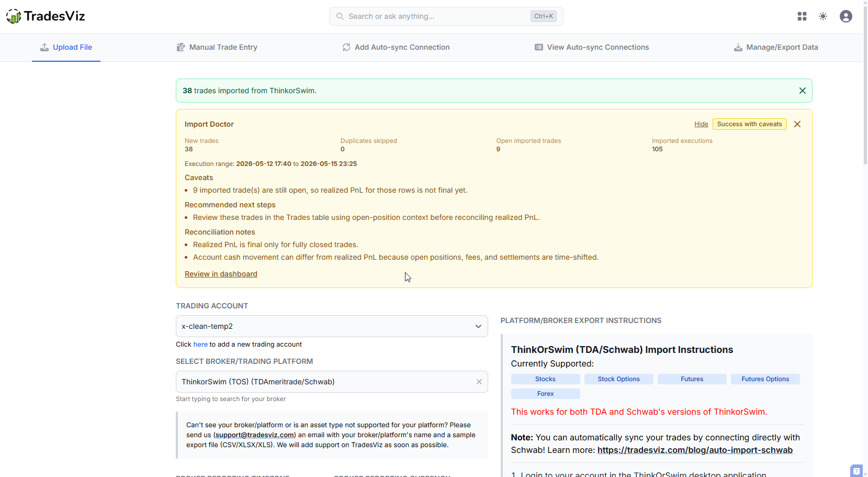
Task: Click the Add Auto-sync refresh icon
Action: 346,47
